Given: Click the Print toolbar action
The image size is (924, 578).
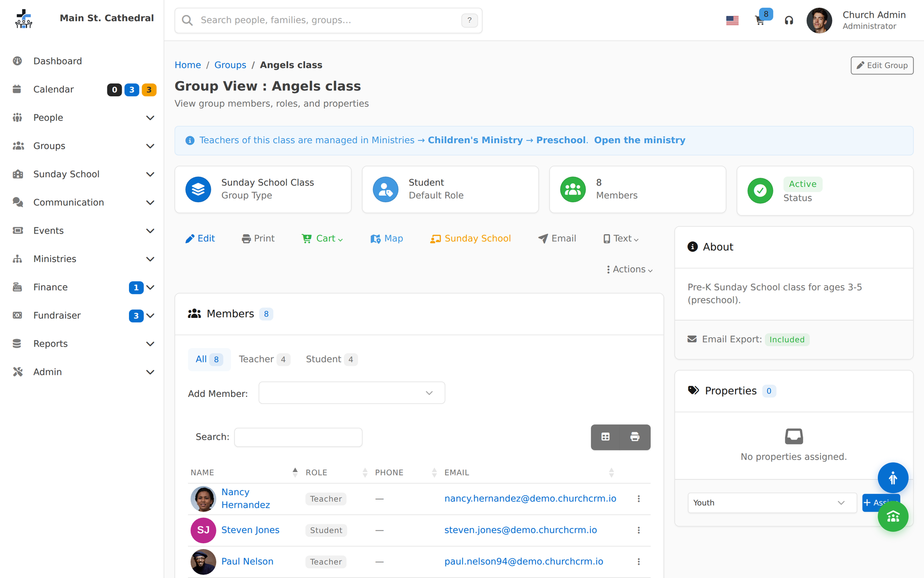Looking at the screenshot, I should click(258, 238).
